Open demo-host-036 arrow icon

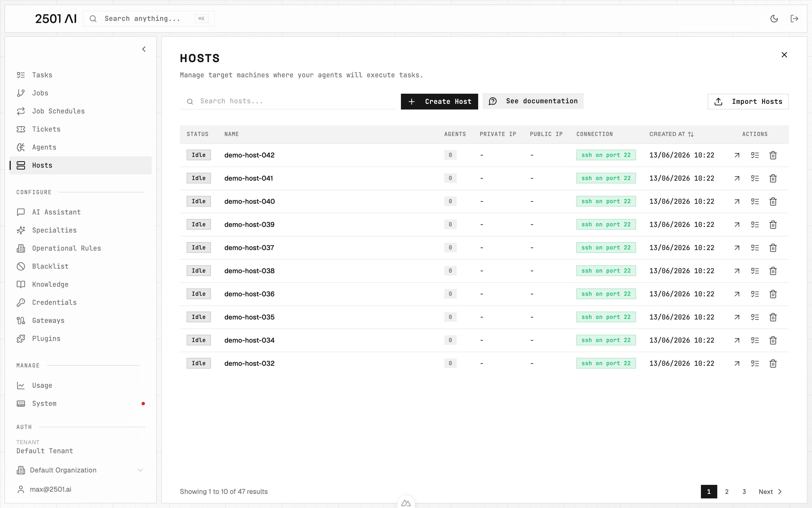(x=737, y=294)
